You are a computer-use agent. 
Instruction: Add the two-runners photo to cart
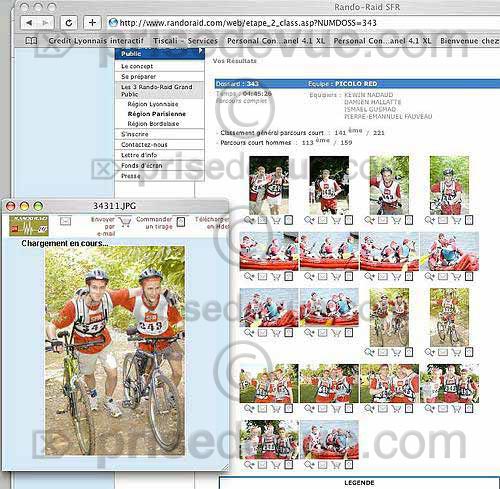point(276,220)
